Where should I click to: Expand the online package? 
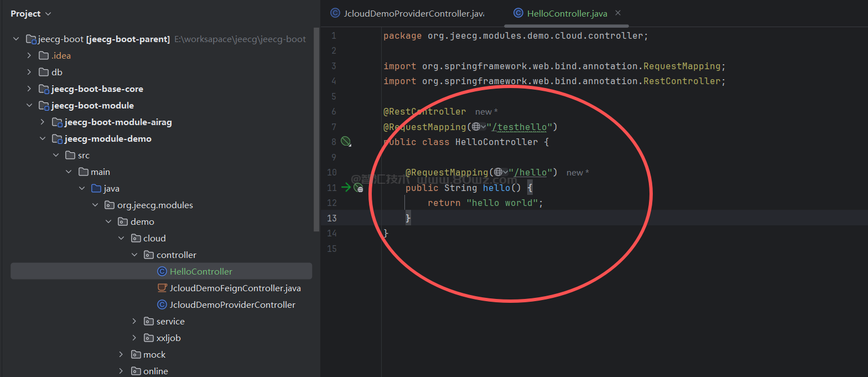click(x=121, y=371)
